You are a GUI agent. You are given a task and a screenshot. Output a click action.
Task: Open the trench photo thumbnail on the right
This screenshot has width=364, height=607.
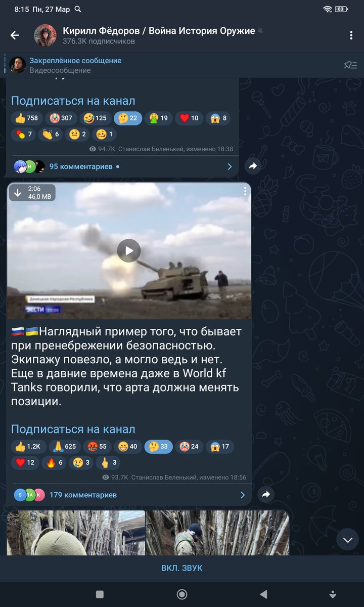point(218,533)
